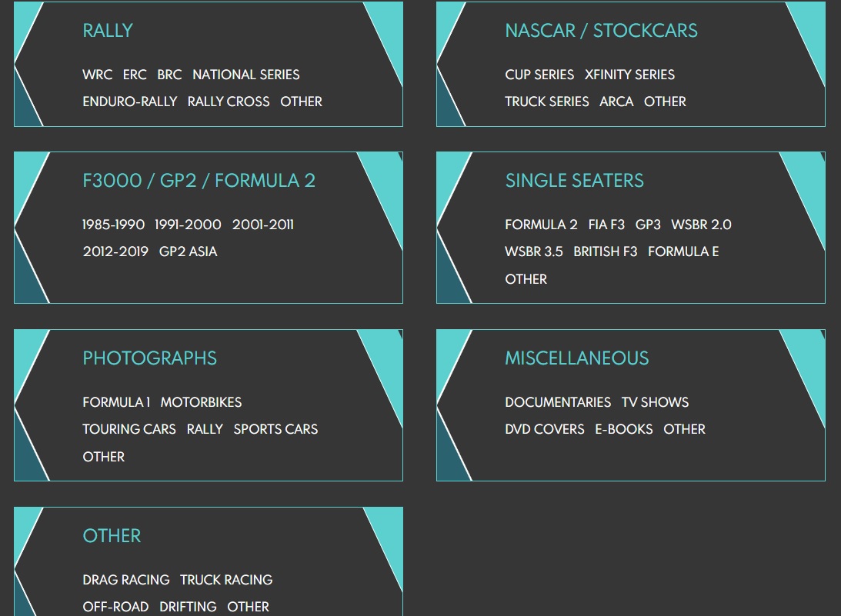Open F3000 / GP2 / FORMULA 2 heading
This screenshot has width=841, height=616.
(x=199, y=181)
